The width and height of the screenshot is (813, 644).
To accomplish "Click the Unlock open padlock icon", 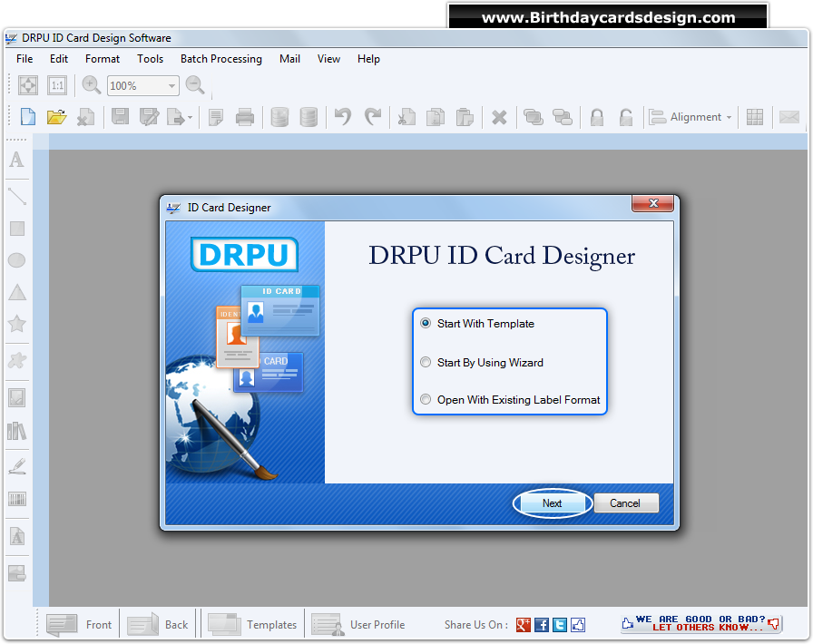I will [626, 117].
